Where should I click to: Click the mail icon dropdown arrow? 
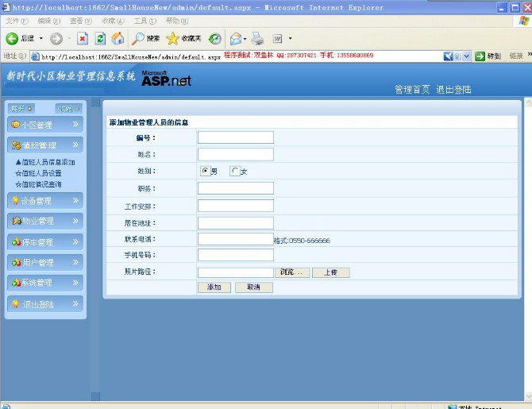(x=245, y=39)
